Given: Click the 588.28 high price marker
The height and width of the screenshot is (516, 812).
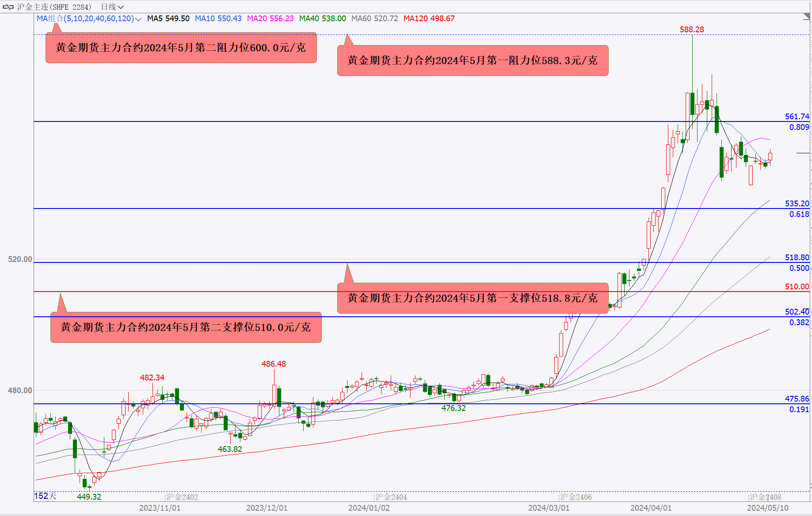Looking at the screenshot, I should (692, 30).
